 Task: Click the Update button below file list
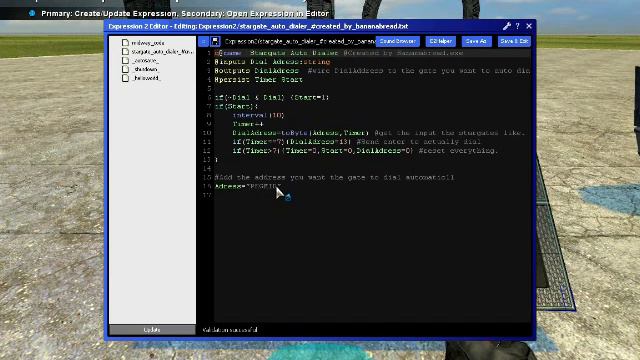tap(152, 330)
